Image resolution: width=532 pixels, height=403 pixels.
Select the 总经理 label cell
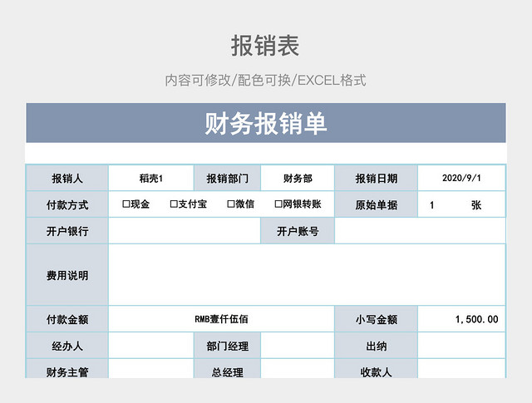tap(227, 369)
